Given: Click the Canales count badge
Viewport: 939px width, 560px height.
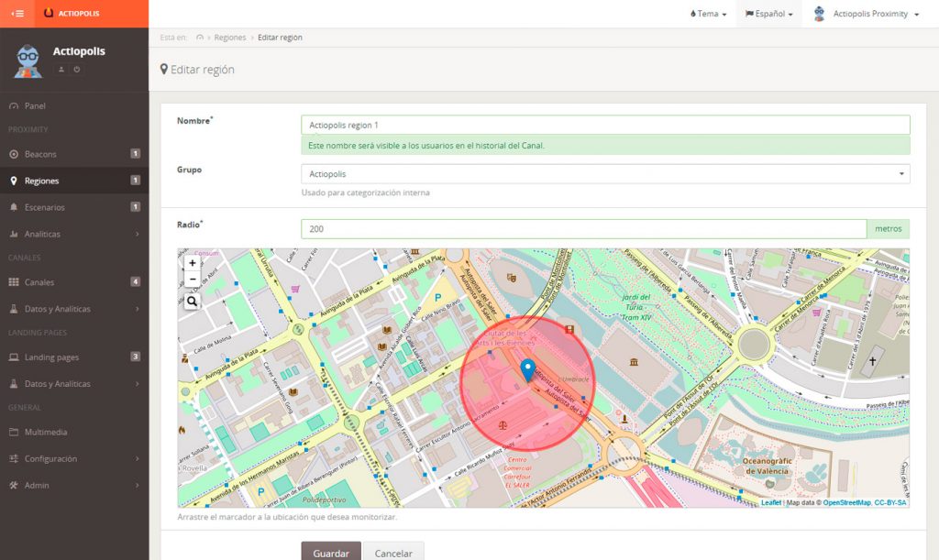Looking at the screenshot, I should coord(136,281).
